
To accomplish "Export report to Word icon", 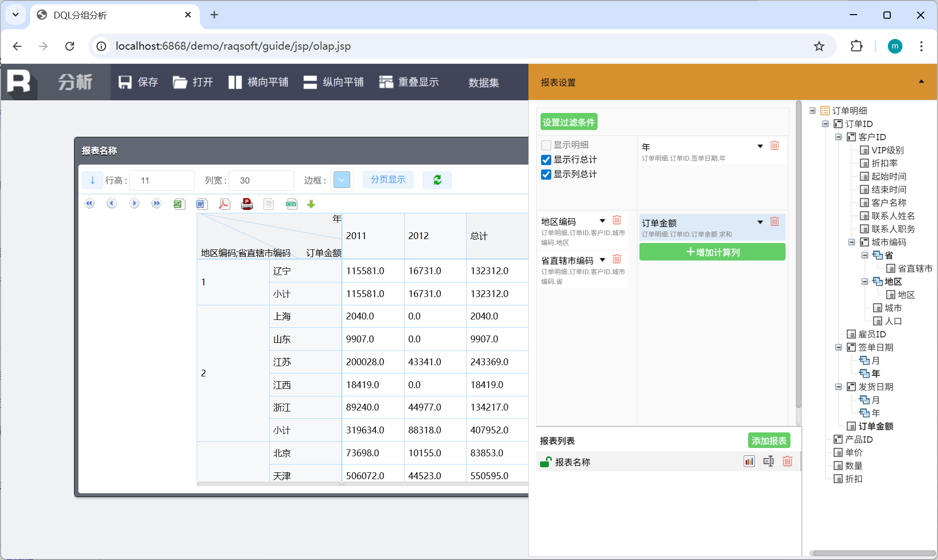I will [202, 204].
